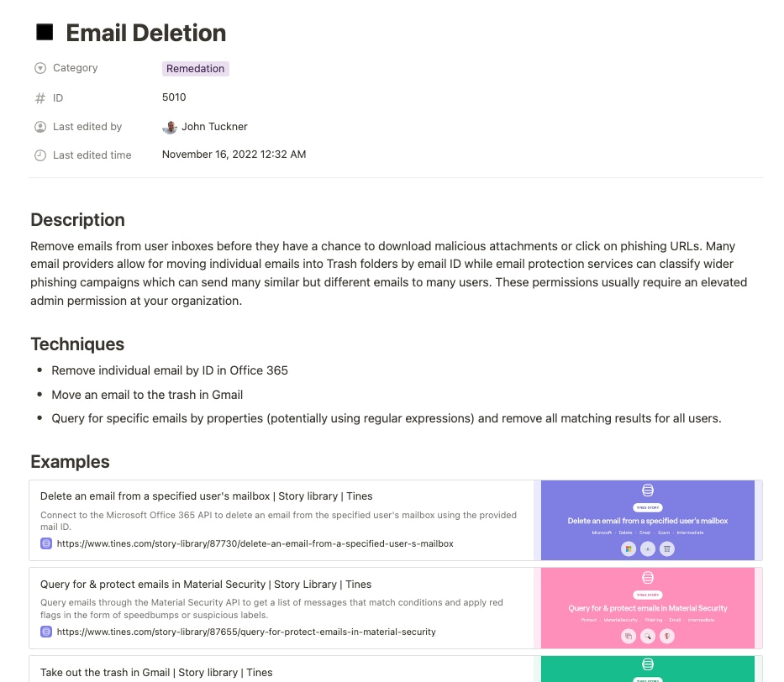Image resolution: width=784 pixels, height=682 pixels.
Task: Click the Microsoft logo in the purple preview
Action: coord(628,548)
